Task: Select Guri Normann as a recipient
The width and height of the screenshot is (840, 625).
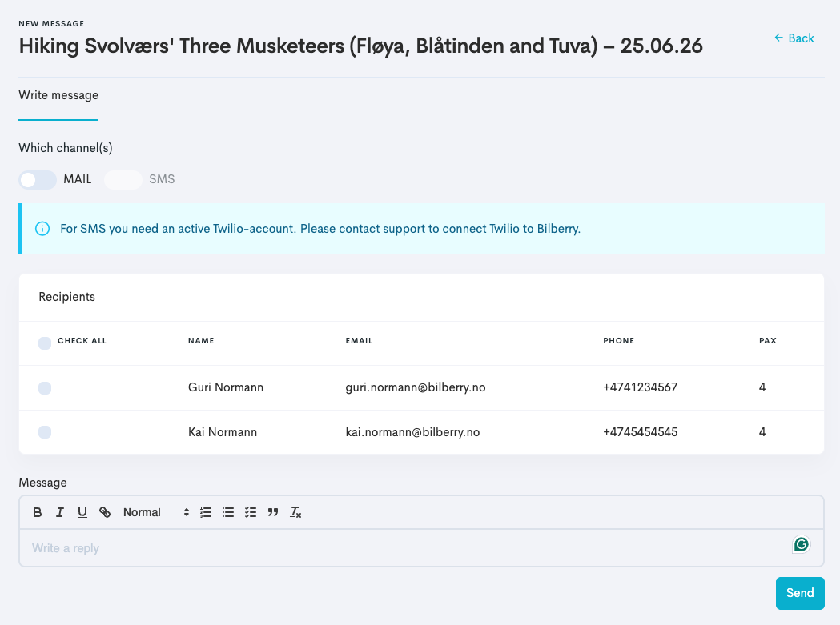Action: tap(45, 388)
